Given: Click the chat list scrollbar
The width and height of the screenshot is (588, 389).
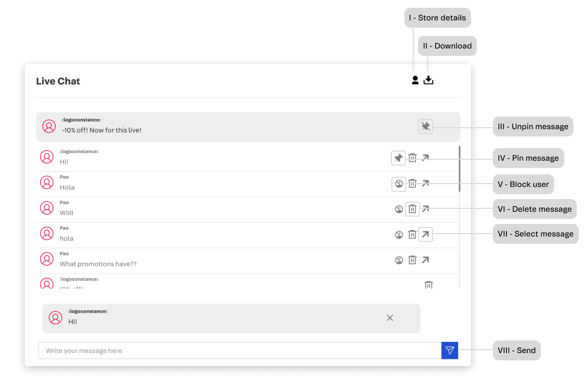Looking at the screenshot, I should point(459,168).
